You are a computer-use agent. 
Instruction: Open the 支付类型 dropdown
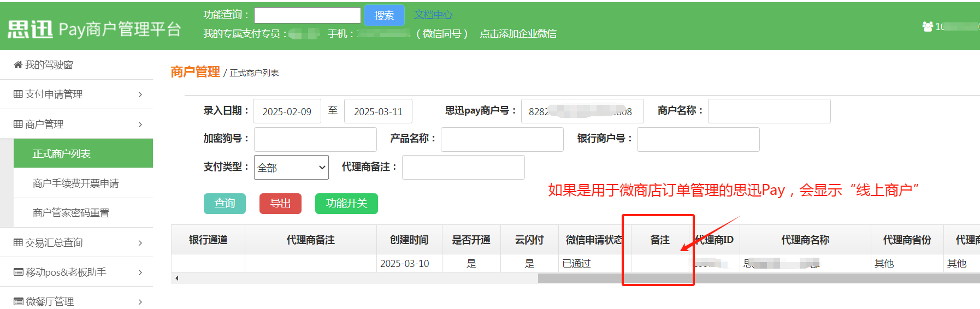pos(291,168)
